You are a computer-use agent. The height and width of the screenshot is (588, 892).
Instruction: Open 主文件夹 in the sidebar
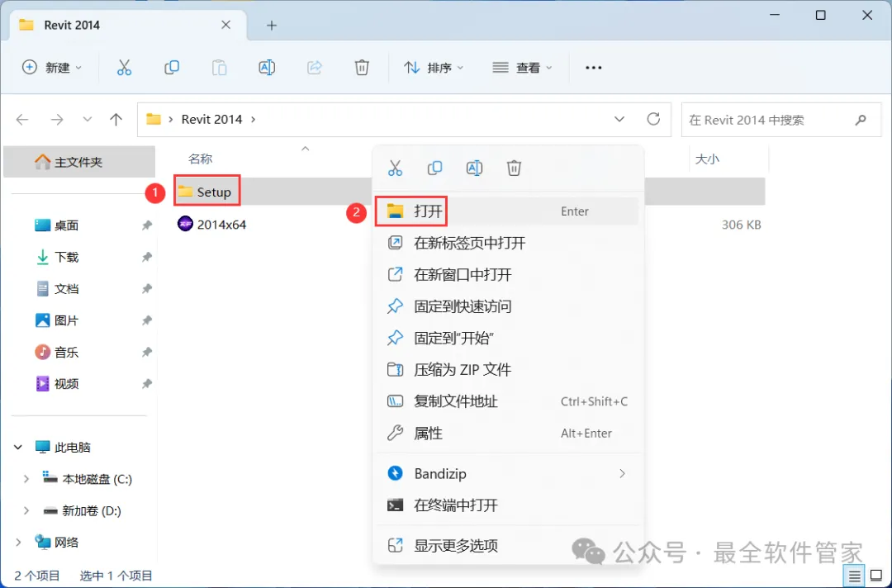click(x=79, y=162)
